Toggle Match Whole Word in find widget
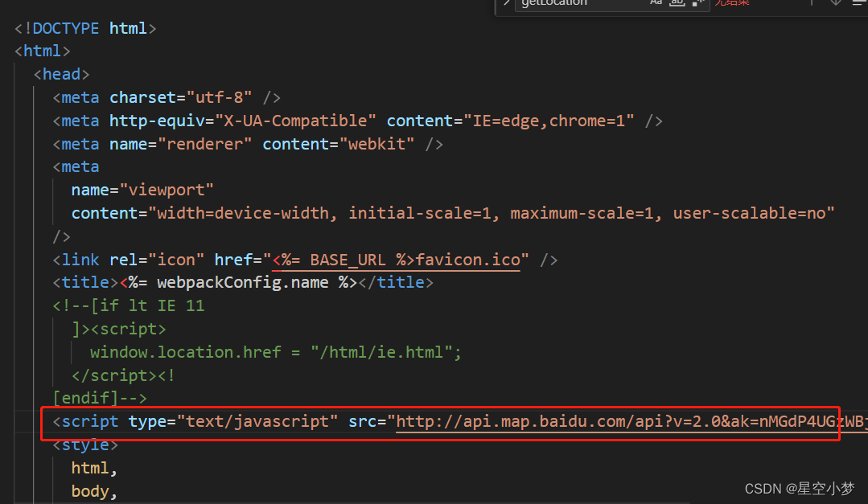Screen dimensions: 868x504 pos(677,2)
